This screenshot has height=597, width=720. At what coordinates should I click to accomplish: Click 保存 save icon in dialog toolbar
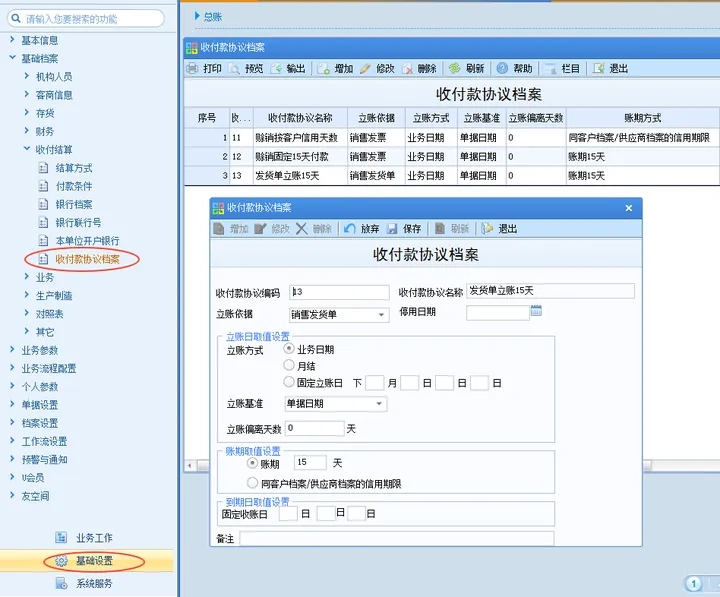[393, 229]
